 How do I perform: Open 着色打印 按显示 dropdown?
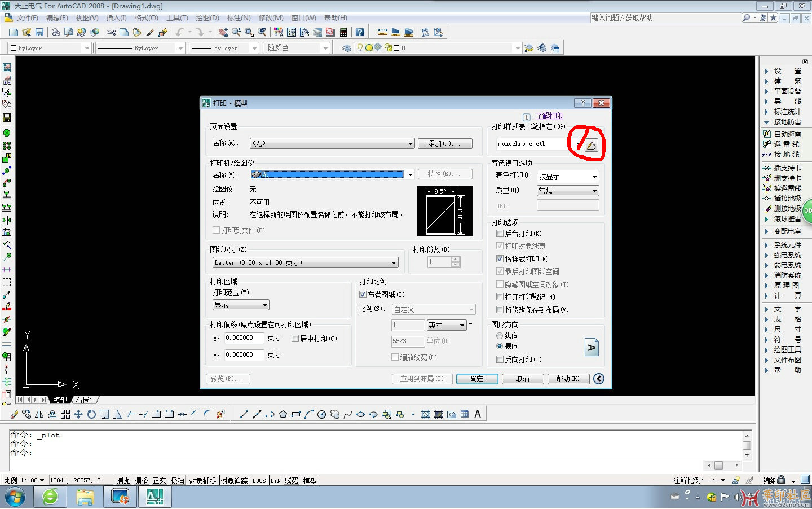[568, 177]
